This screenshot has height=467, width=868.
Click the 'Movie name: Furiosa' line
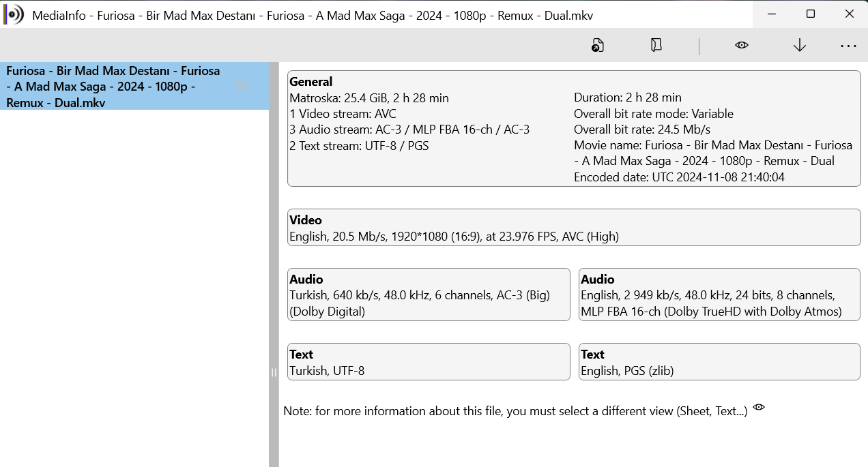[713, 153]
